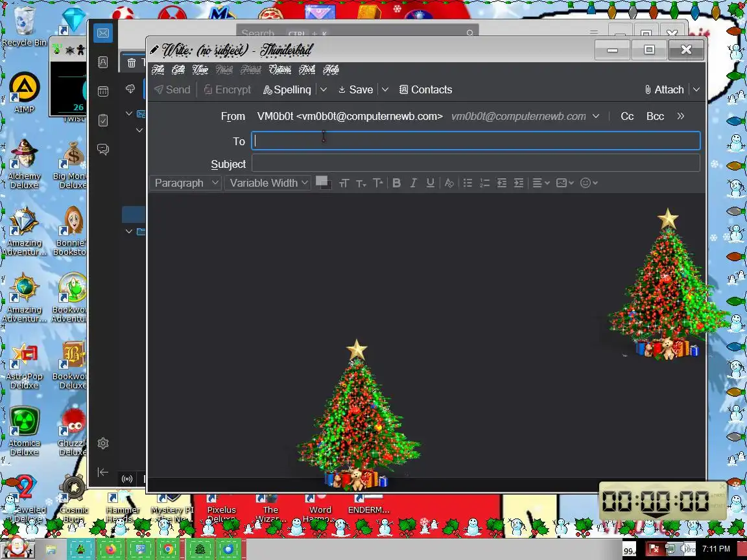
Task: Decrease font size with smaller-text icon
Action: [361, 183]
